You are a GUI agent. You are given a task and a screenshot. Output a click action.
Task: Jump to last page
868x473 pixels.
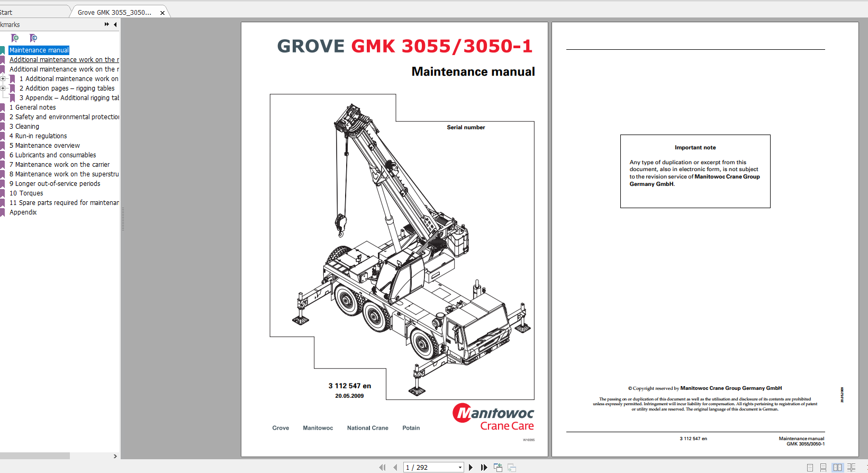[484, 467]
